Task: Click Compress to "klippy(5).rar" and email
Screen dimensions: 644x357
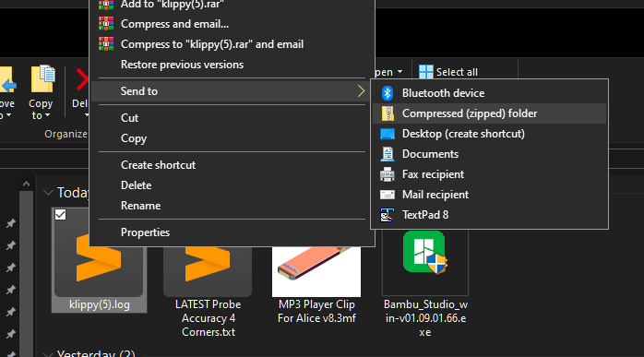Action: [233, 44]
